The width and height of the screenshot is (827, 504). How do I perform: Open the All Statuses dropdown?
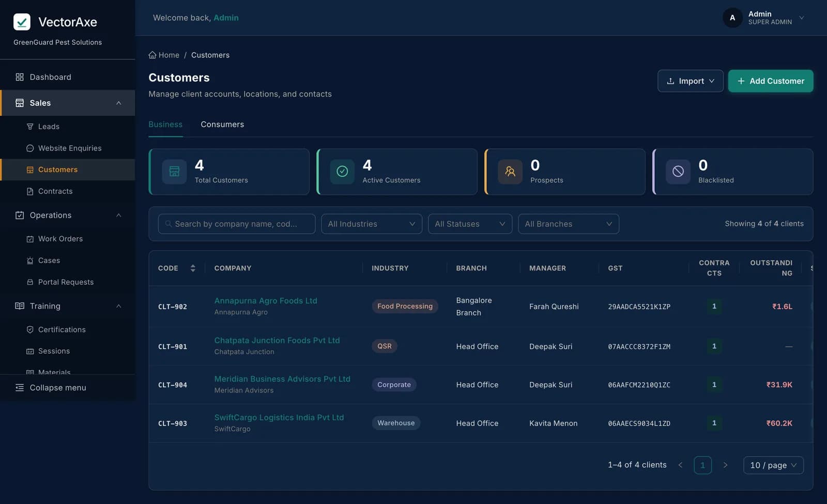pos(470,224)
